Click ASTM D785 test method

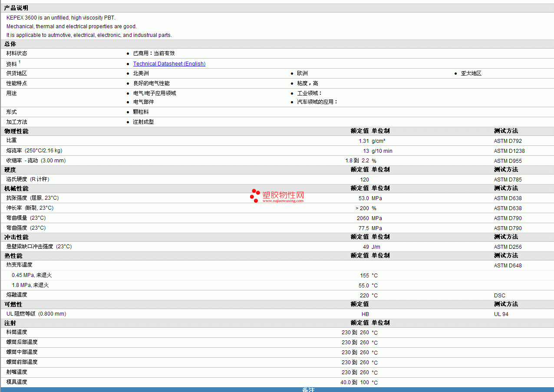508,180
